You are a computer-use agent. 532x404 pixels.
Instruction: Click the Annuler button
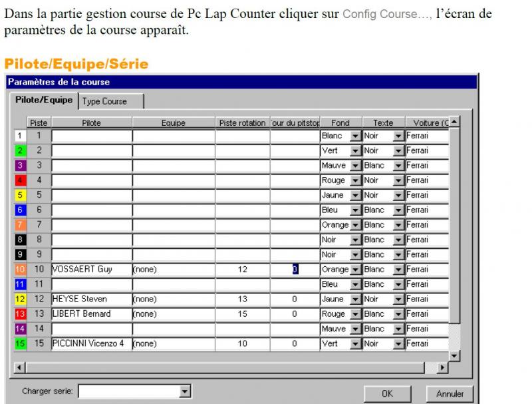coord(450,393)
